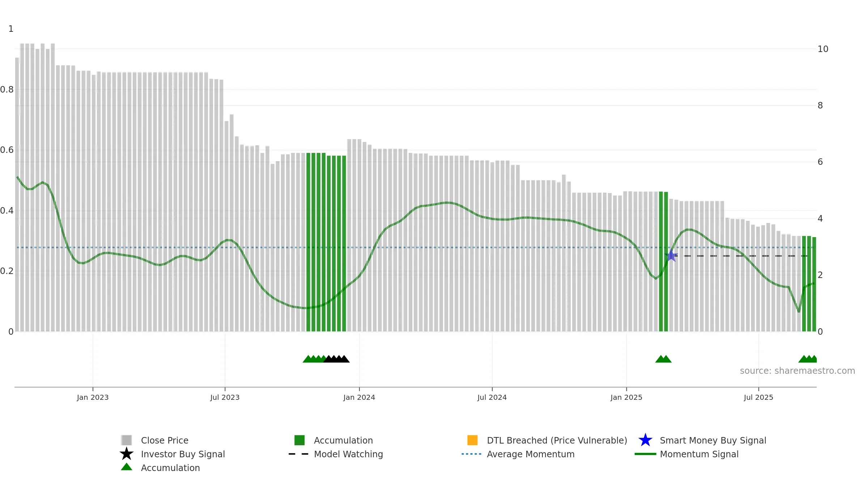868x488 pixels.
Task: Click the blue Smart Money star on chart
Action: [671, 256]
